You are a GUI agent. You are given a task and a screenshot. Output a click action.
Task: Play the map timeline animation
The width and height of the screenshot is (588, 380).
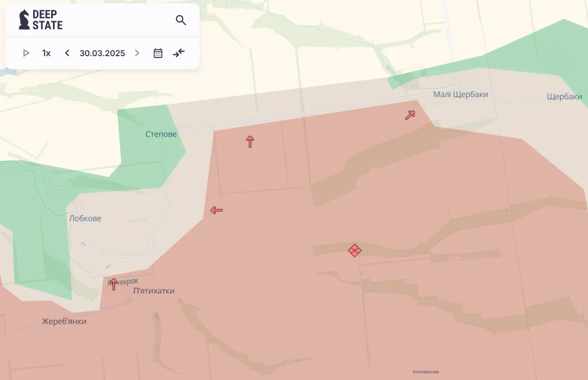click(26, 53)
